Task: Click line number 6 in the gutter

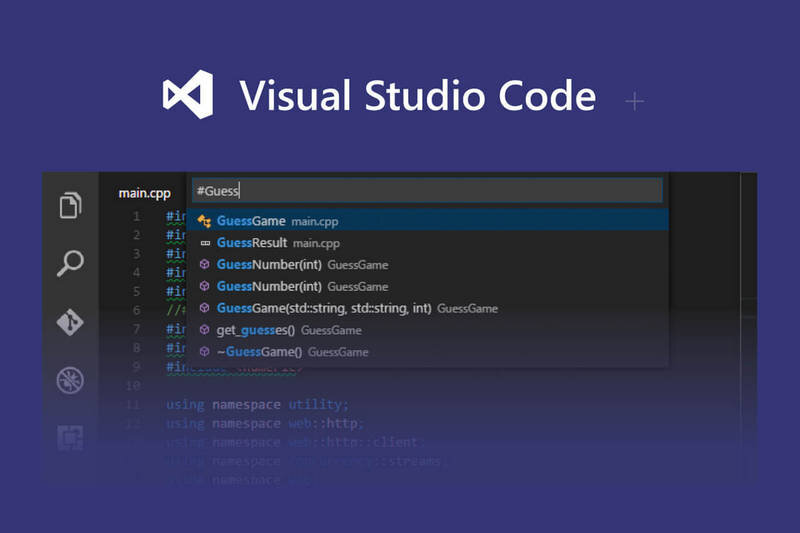Action: click(x=136, y=310)
